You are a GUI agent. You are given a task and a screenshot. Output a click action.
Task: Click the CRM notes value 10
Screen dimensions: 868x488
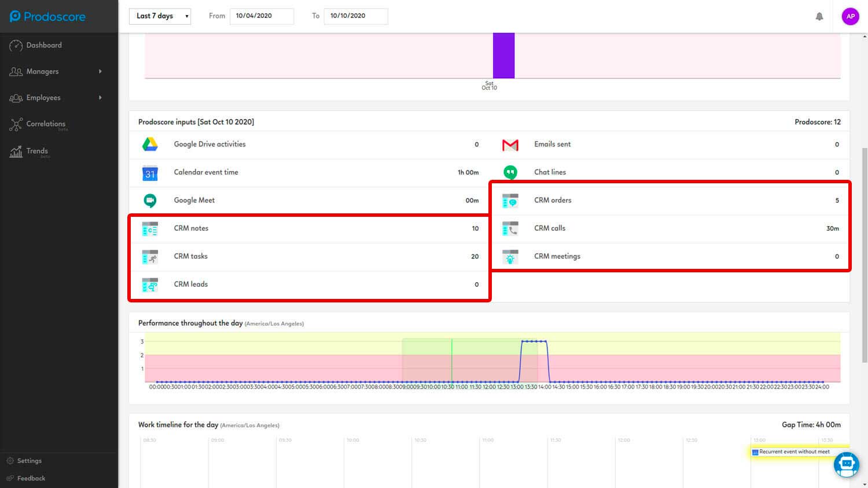click(x=475, y=228)
